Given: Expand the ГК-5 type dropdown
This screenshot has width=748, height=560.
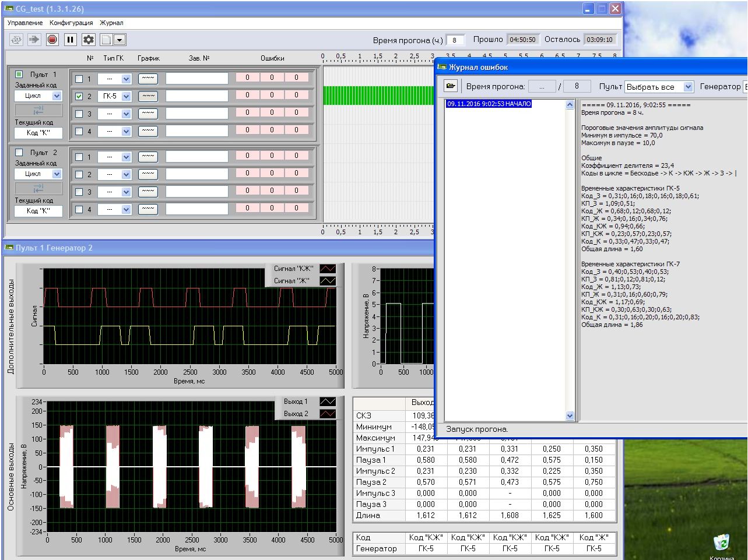Looking at the screenshot, I should 126,96.
